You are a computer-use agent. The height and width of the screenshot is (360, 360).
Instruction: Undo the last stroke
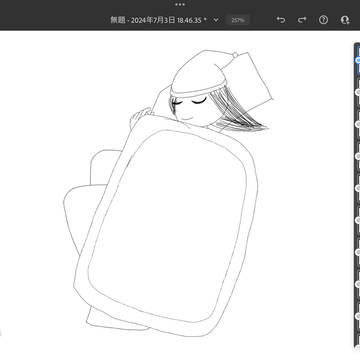281,20
